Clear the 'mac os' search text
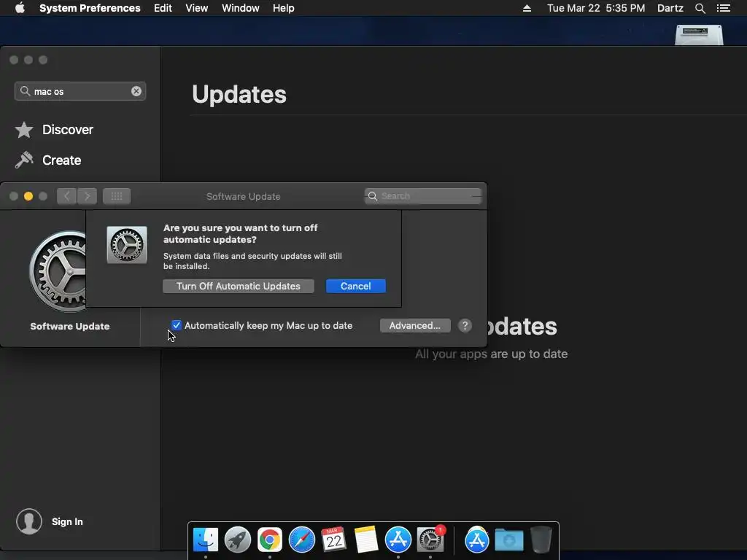This screenshot has width=747, height=560. coord(136,91)
